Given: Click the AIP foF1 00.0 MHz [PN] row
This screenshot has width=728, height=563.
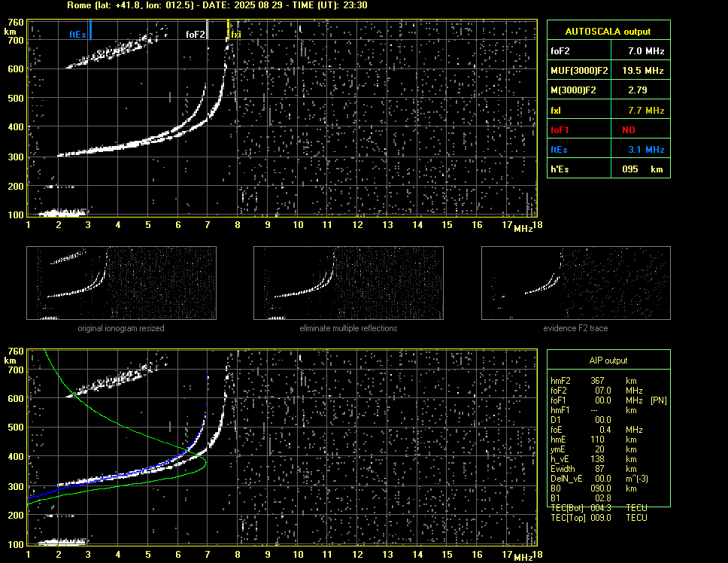Looking at the screenshot, I should pyautogui.click(x=608, y=400).
